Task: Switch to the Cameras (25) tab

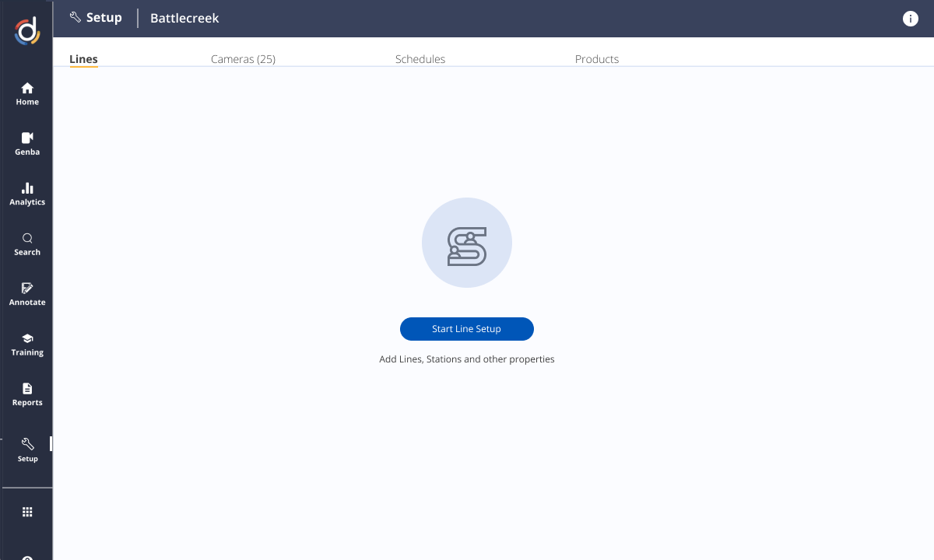Action: tap(243, 59)
